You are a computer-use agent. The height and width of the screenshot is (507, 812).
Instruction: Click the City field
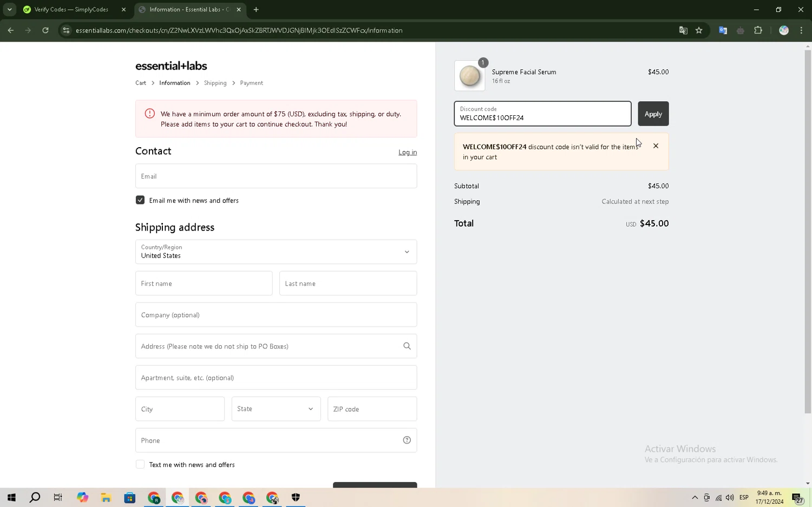[x=180, y=409]
